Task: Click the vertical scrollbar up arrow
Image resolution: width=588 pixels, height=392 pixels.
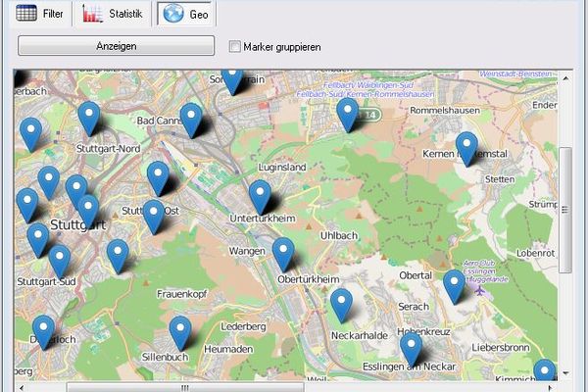Action: [565, 78]
